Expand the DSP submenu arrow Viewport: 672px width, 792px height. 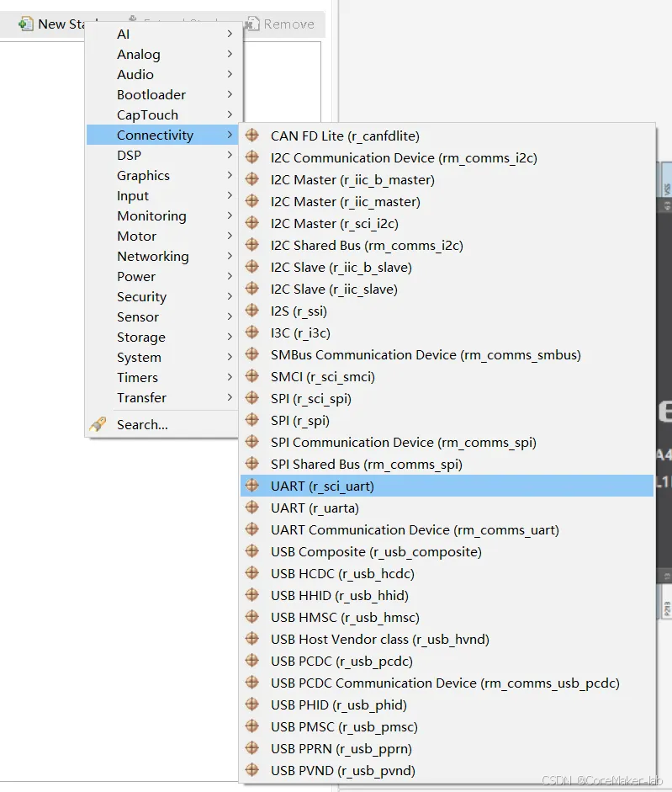[x=230, y=155]
